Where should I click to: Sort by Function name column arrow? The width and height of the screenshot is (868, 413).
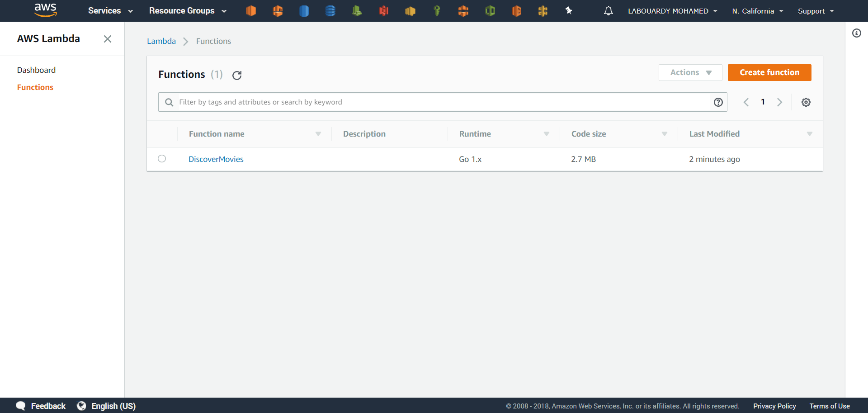[318, 134]
